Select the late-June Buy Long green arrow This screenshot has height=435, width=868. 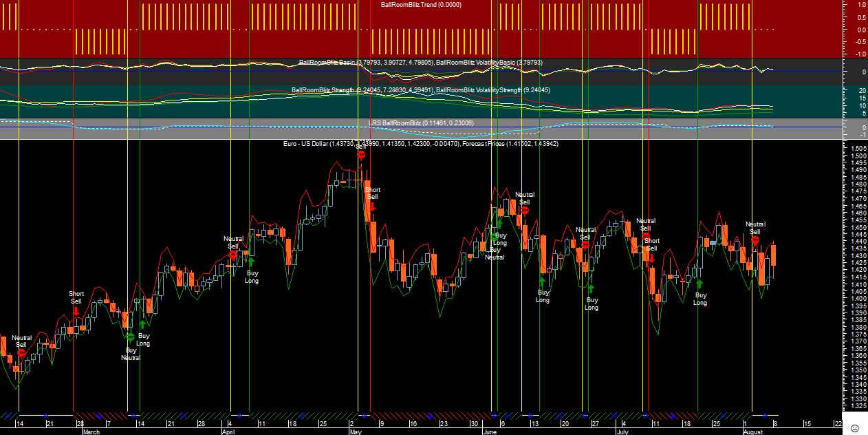[591, 289]
